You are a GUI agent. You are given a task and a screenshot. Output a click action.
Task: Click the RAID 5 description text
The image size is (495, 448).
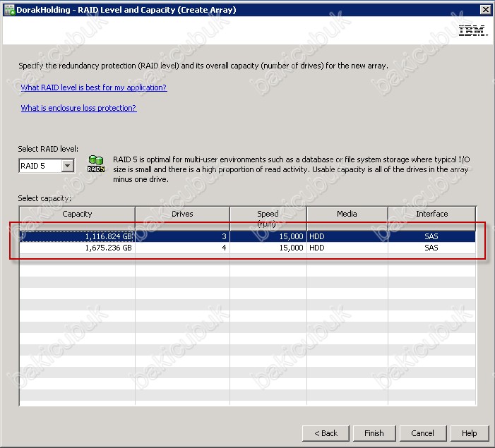point(292,169)
